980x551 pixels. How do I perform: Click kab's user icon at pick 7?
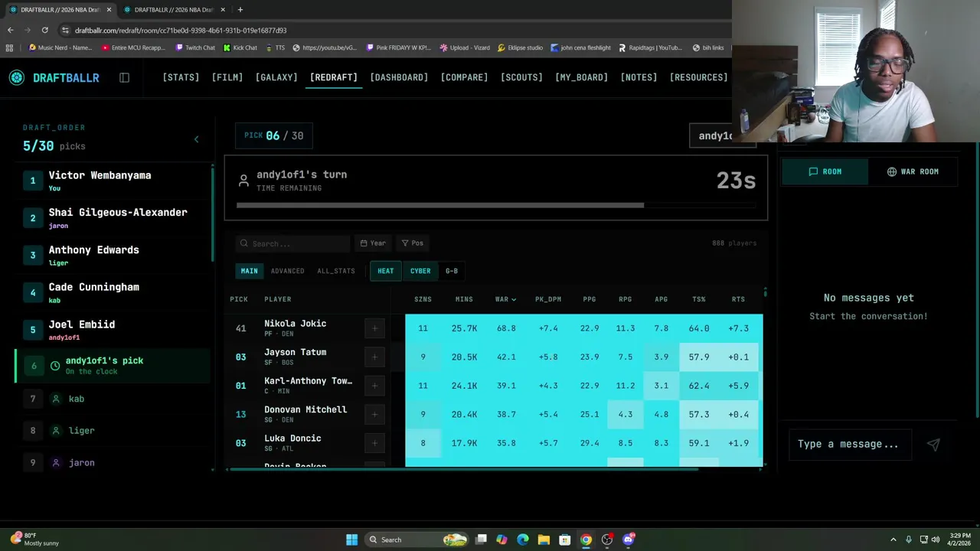tap(55, 399)
